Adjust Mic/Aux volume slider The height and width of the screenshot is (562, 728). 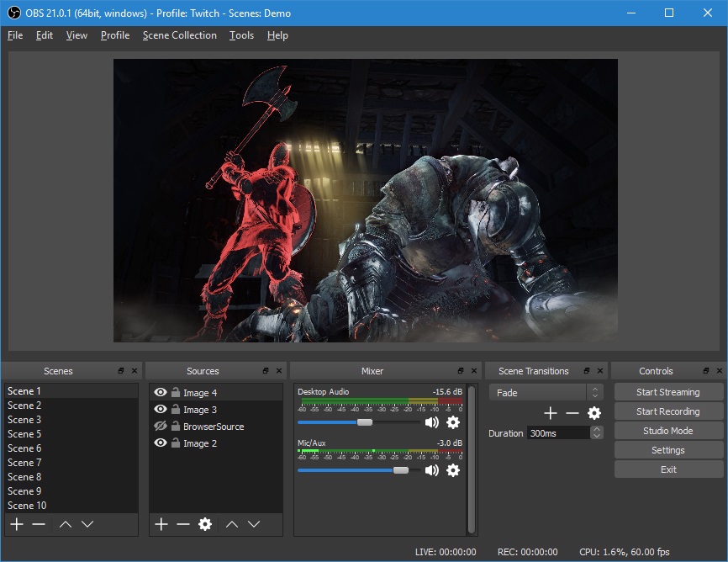[x=401, y=470]
